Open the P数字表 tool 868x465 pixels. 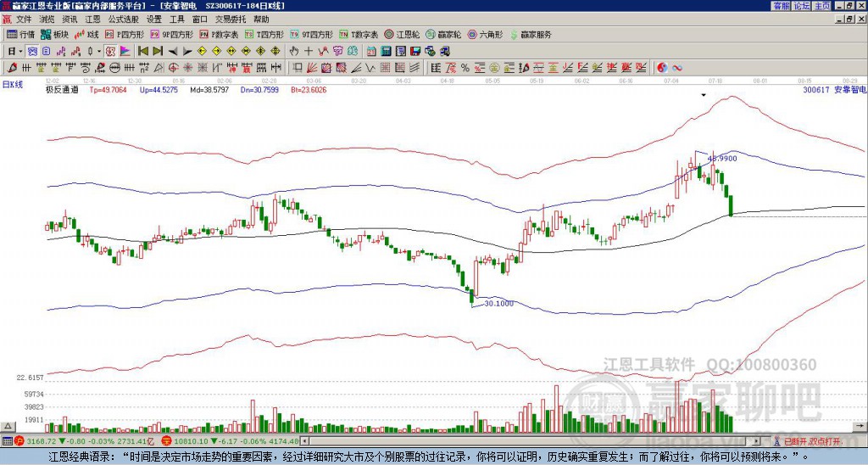coord(220,34)
